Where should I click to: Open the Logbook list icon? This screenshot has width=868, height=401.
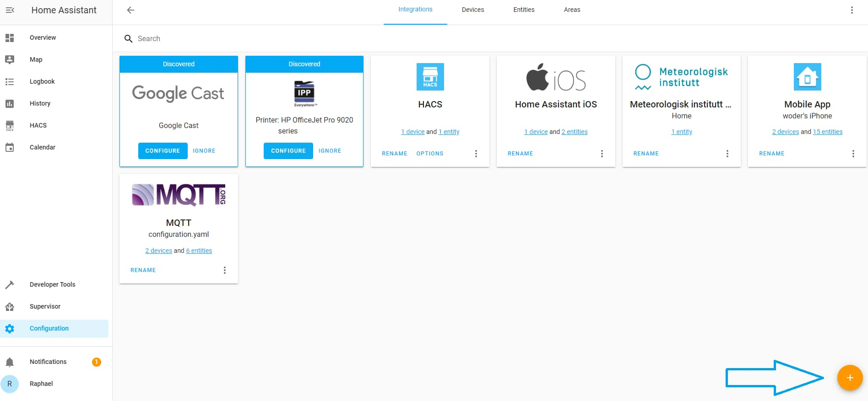coord(10,81)
